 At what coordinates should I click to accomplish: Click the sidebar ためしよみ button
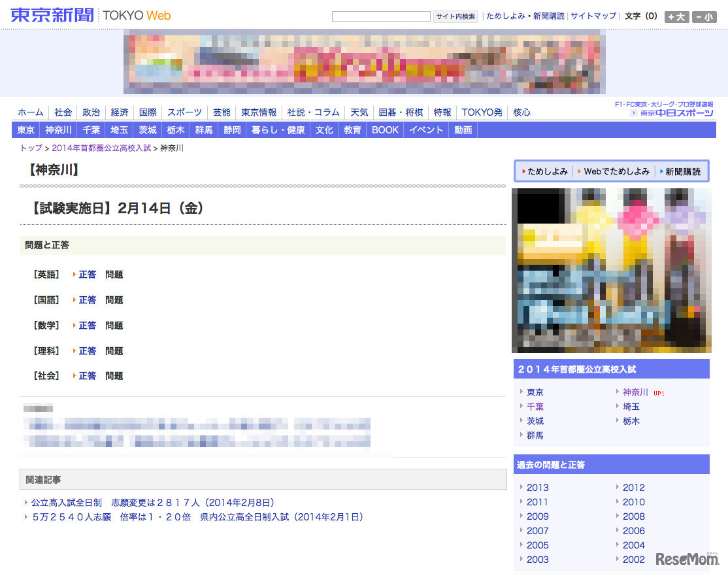coord(545,171)
